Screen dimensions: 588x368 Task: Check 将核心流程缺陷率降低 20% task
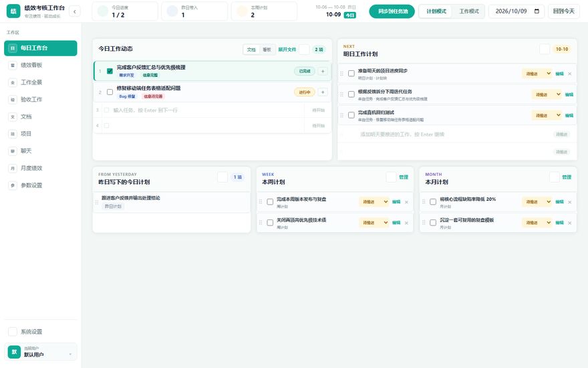point(433,201)
